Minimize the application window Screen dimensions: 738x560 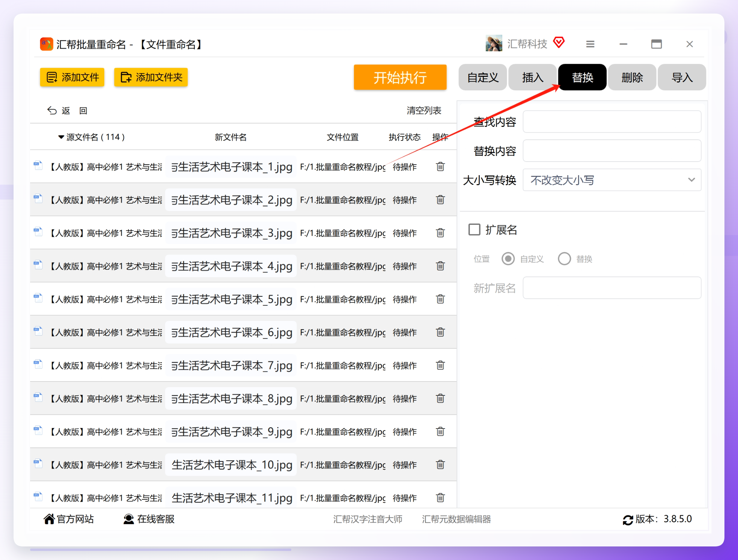[623, 44]
